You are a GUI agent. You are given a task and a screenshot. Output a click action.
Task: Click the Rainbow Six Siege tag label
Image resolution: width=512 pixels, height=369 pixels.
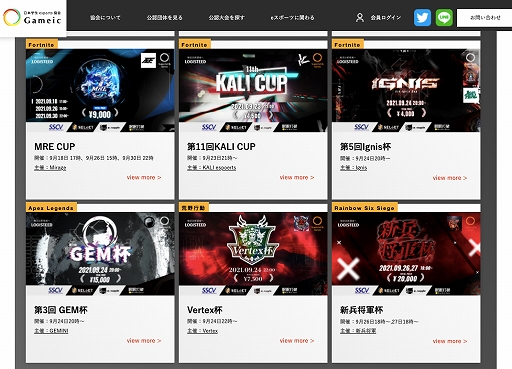(365, 208)
